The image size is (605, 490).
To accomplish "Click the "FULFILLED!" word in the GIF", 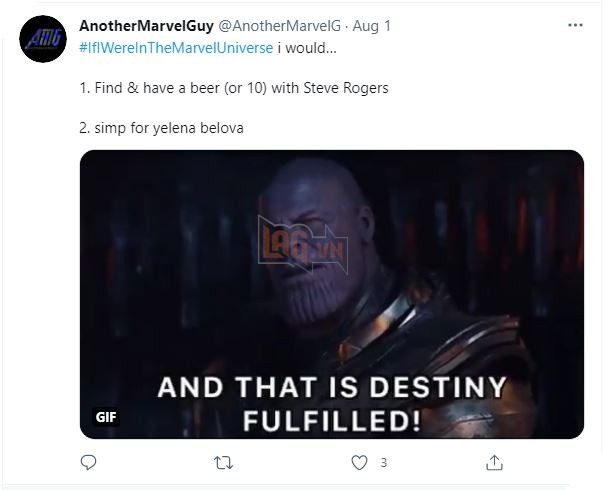I will tap(332, 417).
